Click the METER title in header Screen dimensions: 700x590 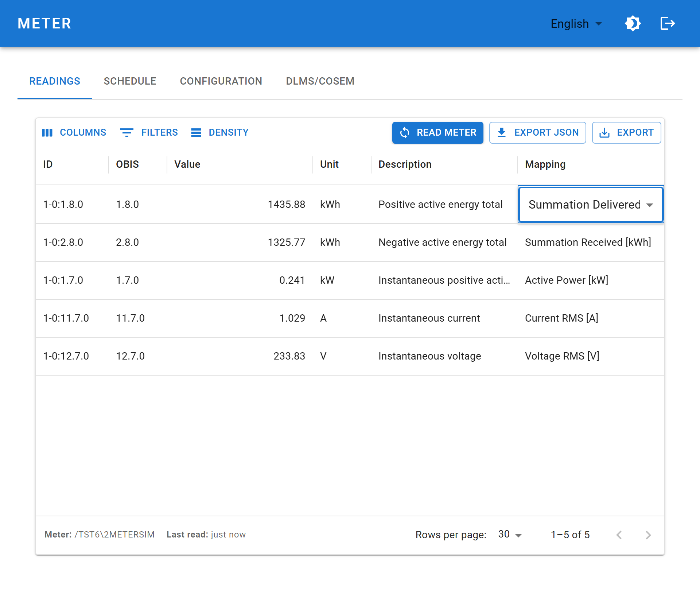(x=44, y=24)
